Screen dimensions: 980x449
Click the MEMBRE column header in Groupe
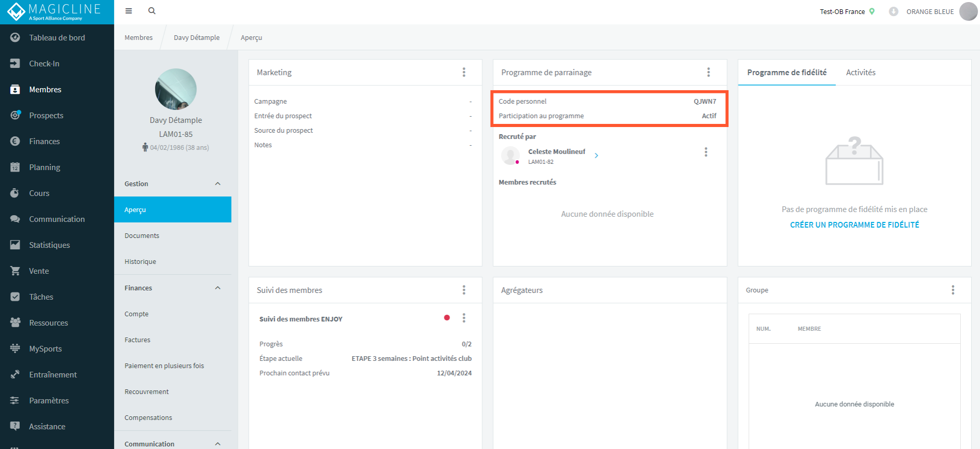(809, 329)
